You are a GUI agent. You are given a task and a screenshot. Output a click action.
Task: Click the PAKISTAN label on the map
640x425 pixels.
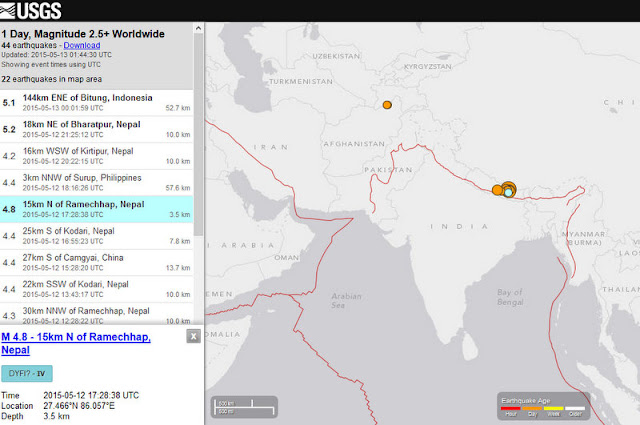click(x=388, y=170)
